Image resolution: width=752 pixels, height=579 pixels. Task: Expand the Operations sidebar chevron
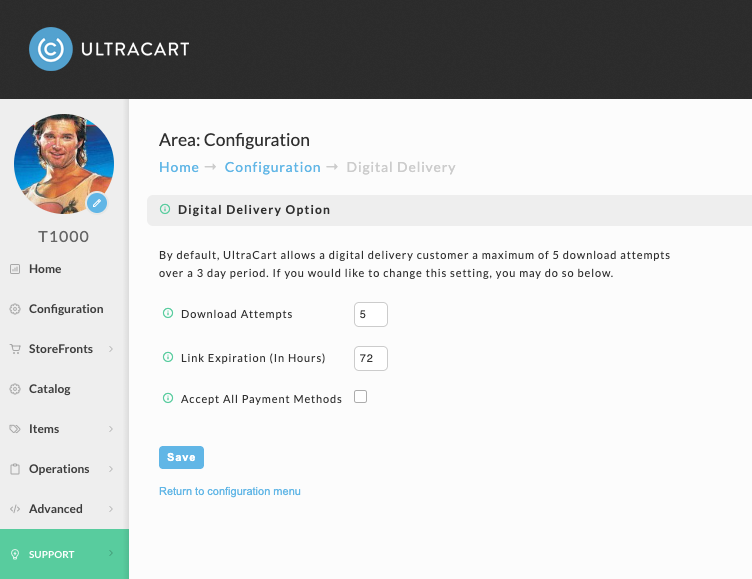(x=111, y=469)
